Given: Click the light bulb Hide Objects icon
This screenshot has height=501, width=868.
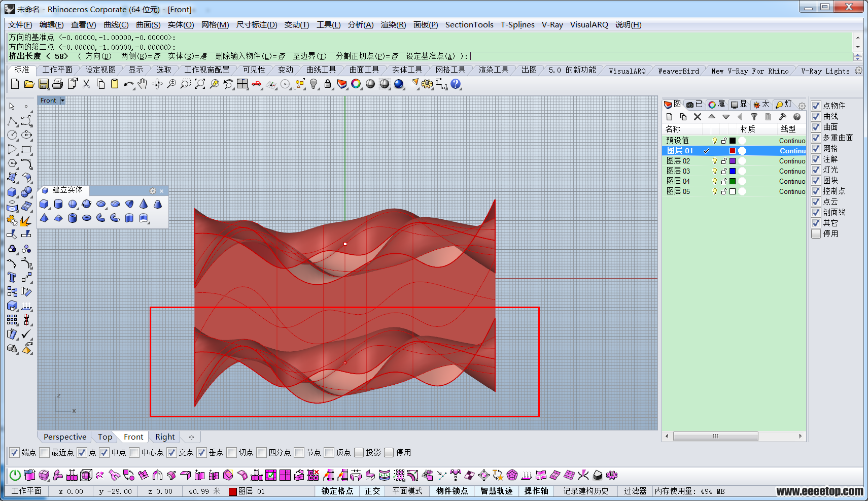Looking at the screenshot, I should (314, 84).
